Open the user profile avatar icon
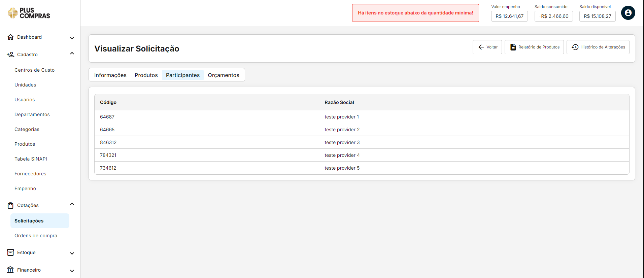The width and height of the screenshot is (644, 278). pos(628,13)
